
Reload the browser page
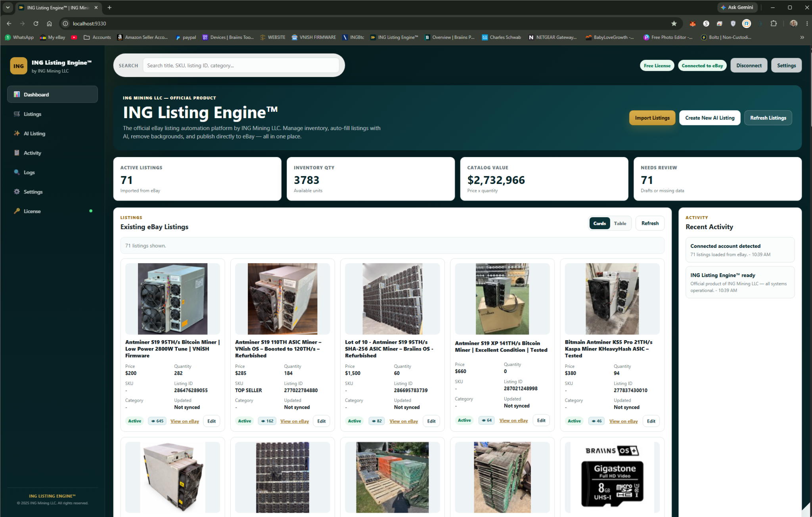(36, 23)
